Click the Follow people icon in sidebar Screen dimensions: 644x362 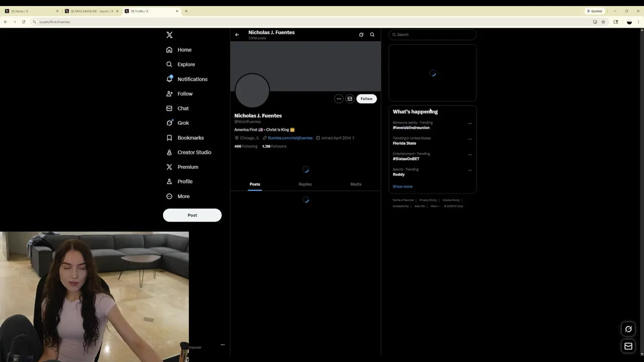click(x=170, y=94)
